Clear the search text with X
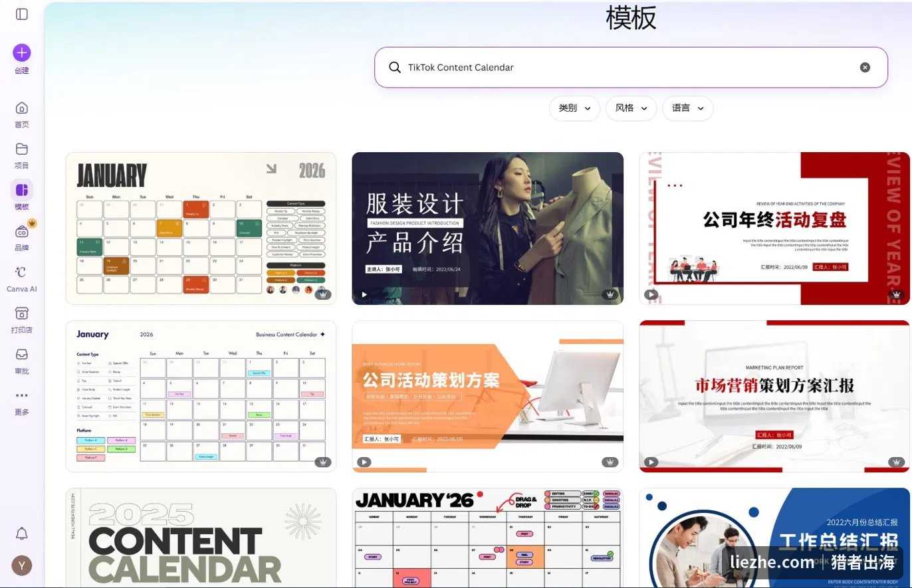 point(865,67)
